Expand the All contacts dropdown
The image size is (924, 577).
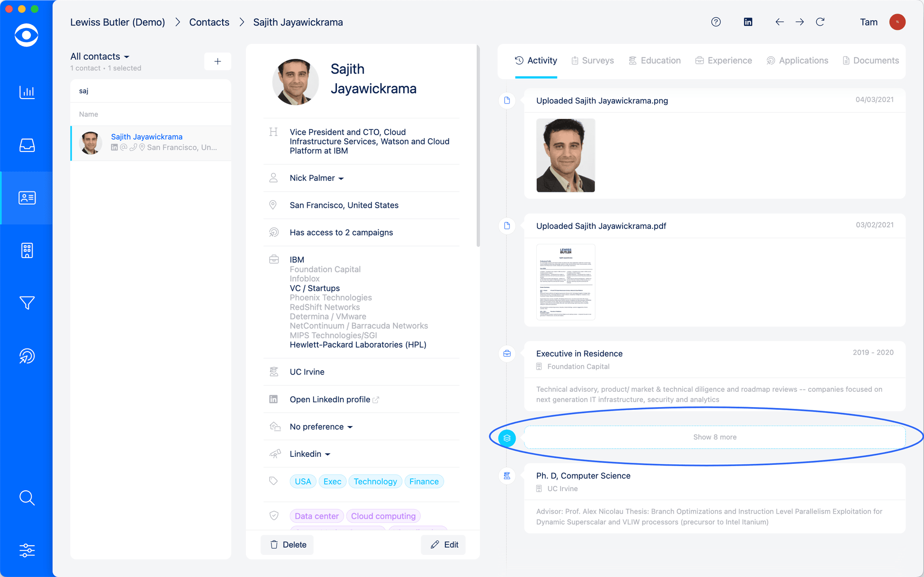pos(100,56)
